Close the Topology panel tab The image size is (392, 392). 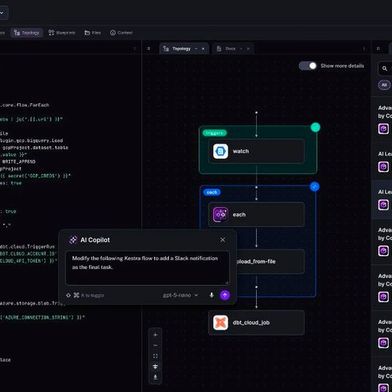[203, 49]
